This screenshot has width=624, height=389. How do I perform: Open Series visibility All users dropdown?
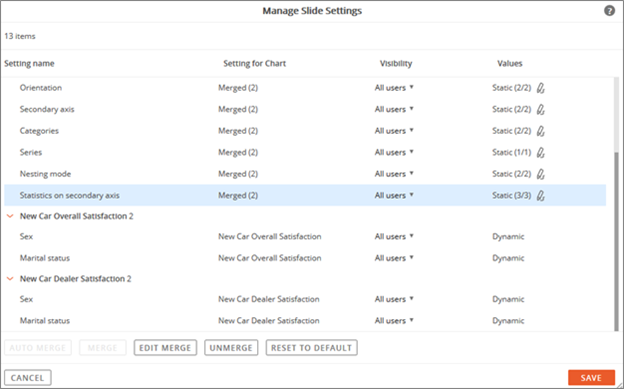pos(394,152)
